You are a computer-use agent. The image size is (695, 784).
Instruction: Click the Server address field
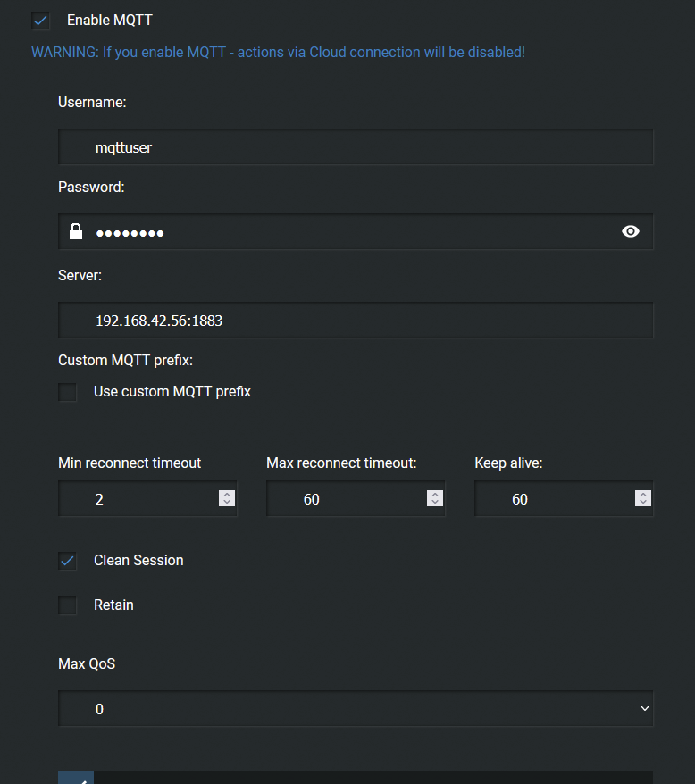pos(356,320)
